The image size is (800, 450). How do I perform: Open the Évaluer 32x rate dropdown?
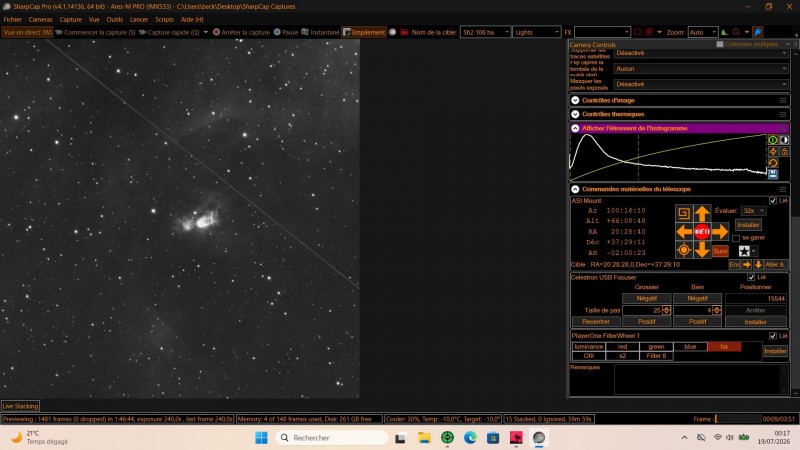(754, 211)
